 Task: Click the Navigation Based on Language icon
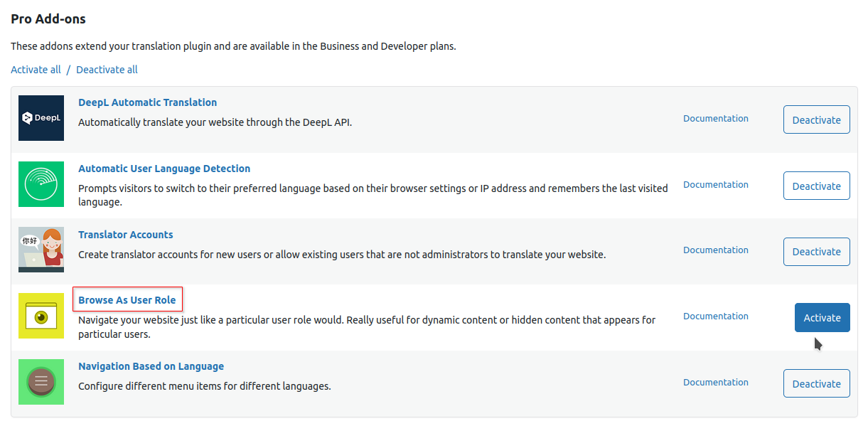(x=41, y=382)
